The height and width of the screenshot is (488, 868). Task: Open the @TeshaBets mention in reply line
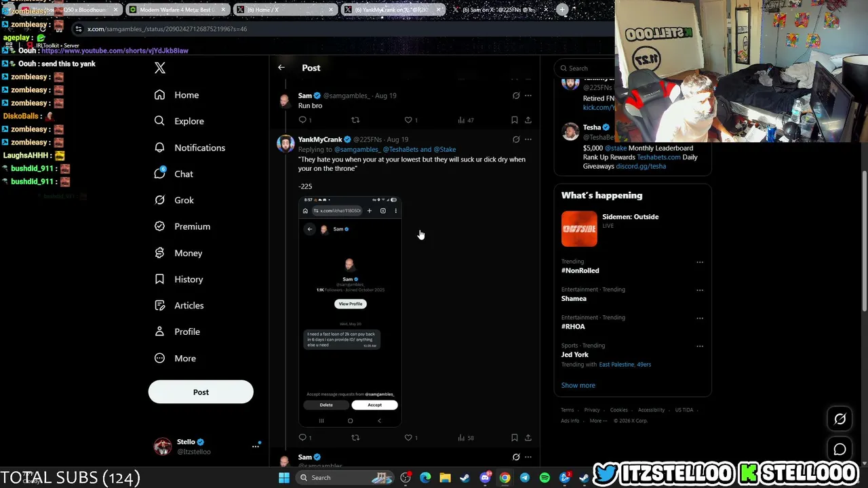[400, 149]
